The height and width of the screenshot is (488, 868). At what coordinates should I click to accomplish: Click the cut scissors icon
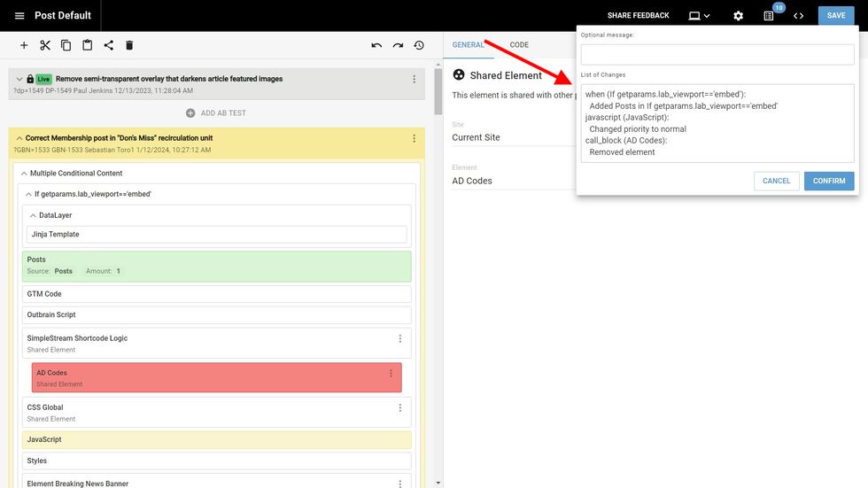pos(45,45)
